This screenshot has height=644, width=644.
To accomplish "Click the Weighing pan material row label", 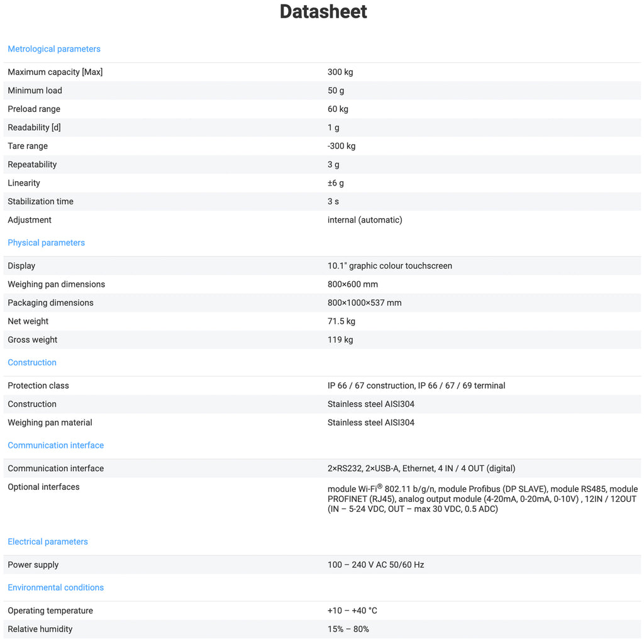I will tap(50, 423).
